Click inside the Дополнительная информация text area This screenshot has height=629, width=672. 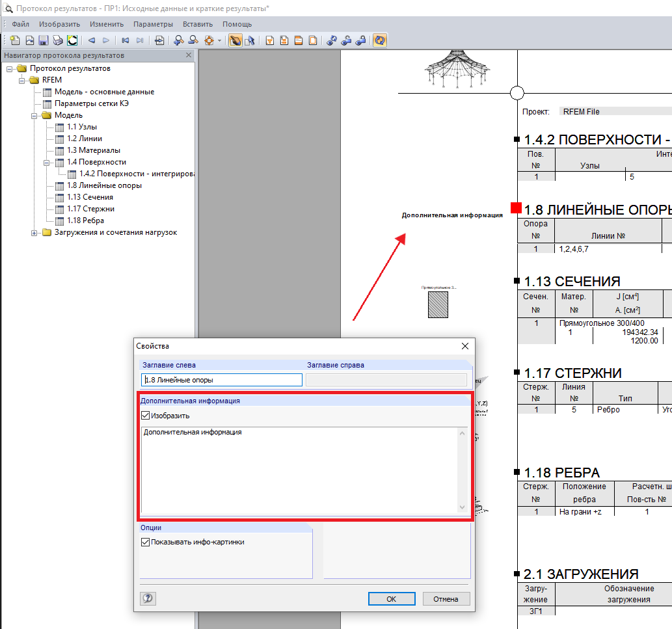300,470
